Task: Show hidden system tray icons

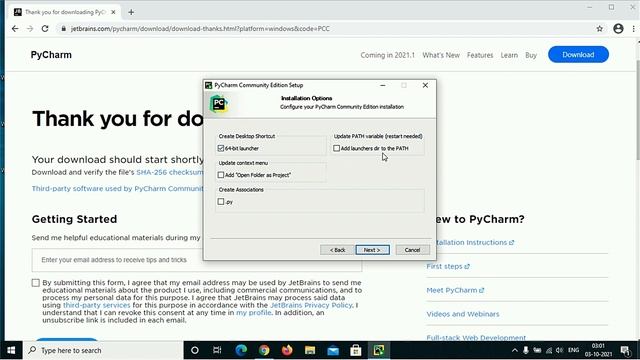Action: [515, 350]
